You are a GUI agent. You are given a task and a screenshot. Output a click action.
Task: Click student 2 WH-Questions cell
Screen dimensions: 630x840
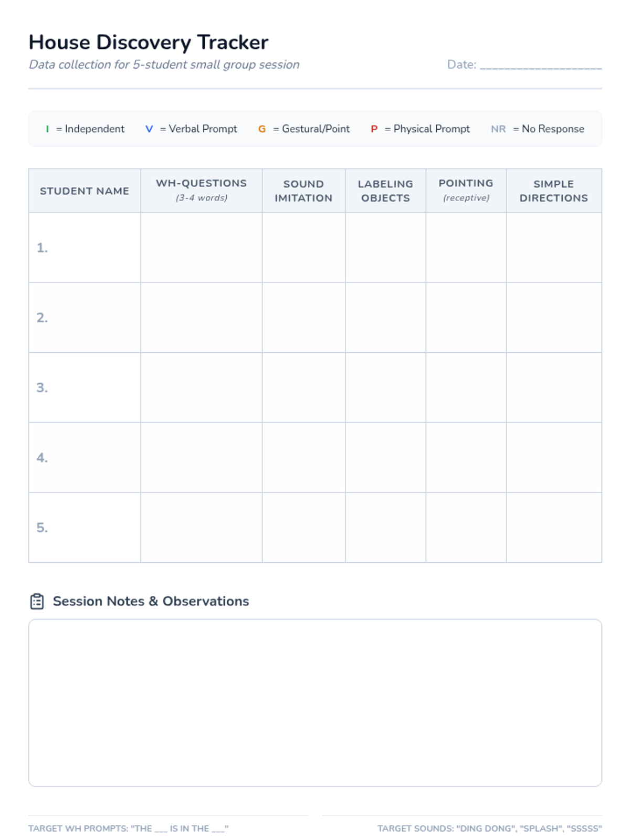pyautogui.click(x=201, y=317)
